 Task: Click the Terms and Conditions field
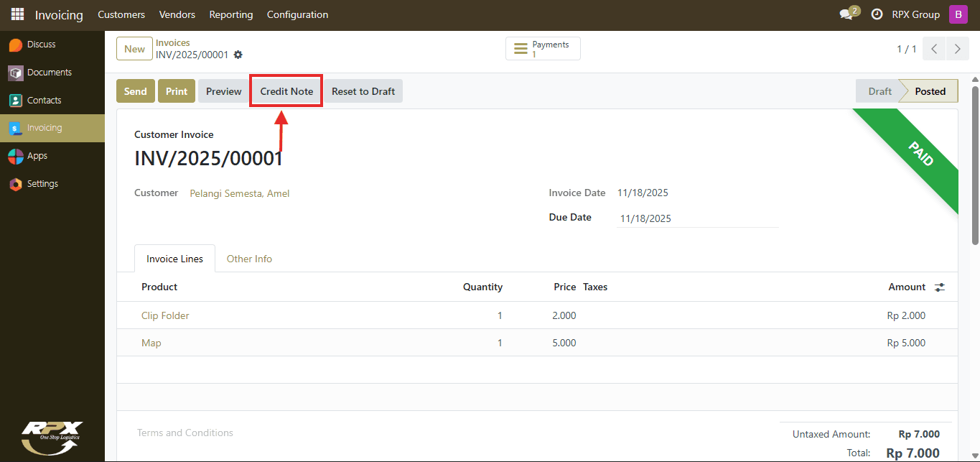coord(185,433)
